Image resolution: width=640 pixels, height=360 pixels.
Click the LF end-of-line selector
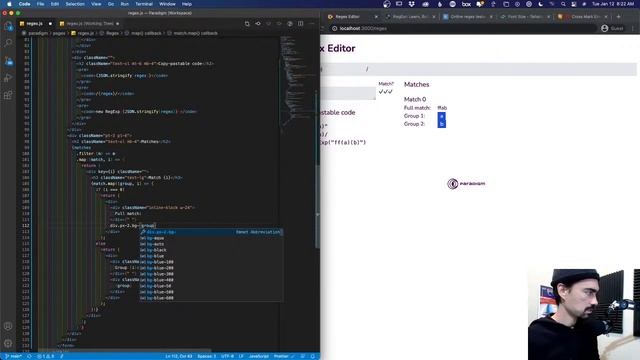241,356
